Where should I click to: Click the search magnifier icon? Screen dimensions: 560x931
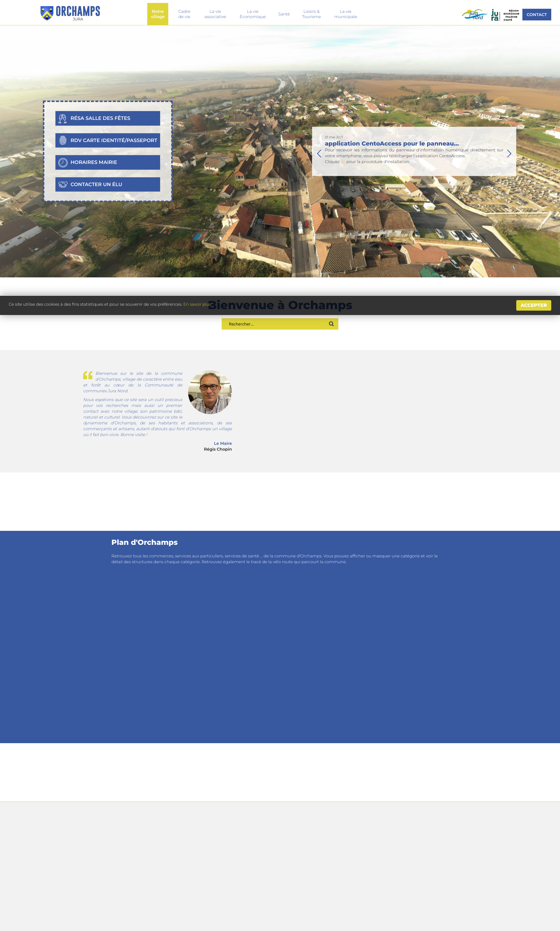point(331,324)
